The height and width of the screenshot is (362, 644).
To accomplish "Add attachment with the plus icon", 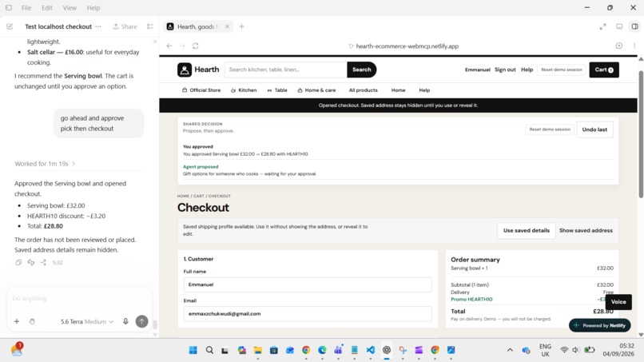I will pos(17,321).
